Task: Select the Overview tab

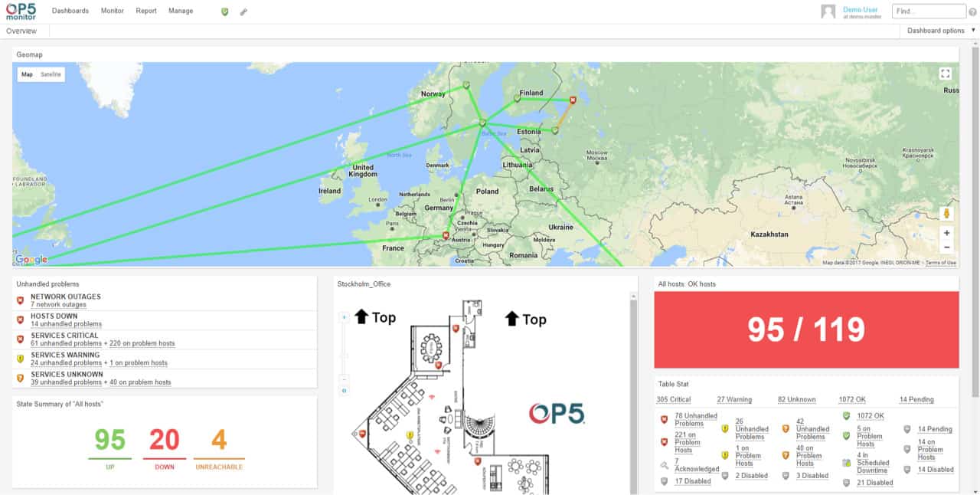Action: [x=22, y=31]
